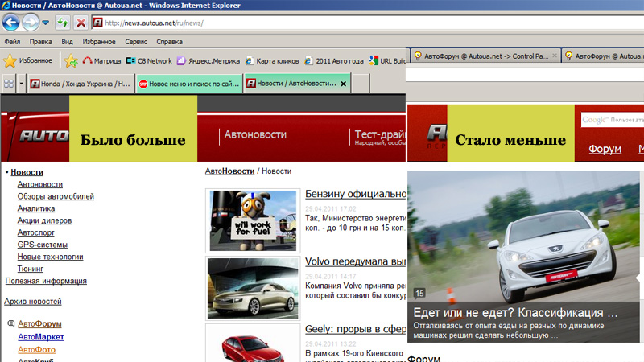Click the Quick Tabs grid icon
This screenshot has height=362, width=644.
(8, 84)
